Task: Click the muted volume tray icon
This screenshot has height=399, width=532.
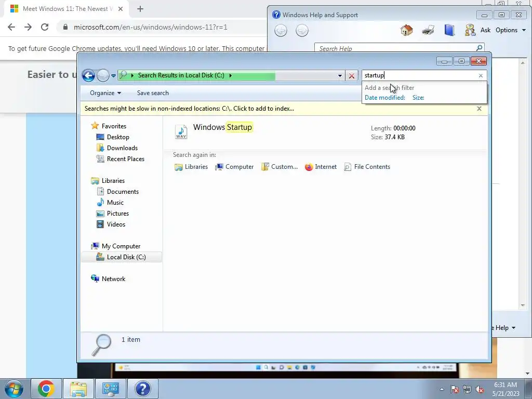Action: point(480,389)
